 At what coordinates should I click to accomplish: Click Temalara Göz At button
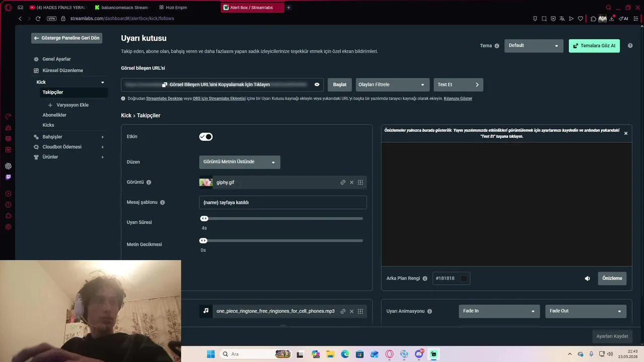coord(594,46)
